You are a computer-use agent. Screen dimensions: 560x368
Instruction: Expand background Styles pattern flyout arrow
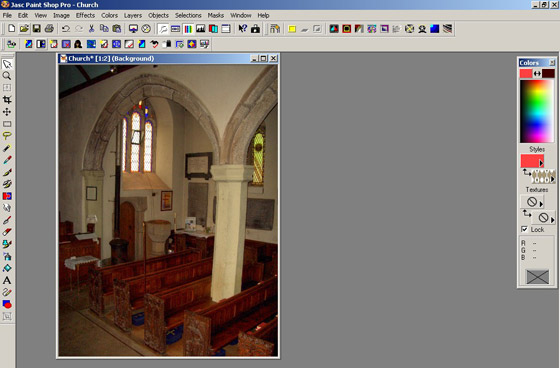(x=552, y=179)
